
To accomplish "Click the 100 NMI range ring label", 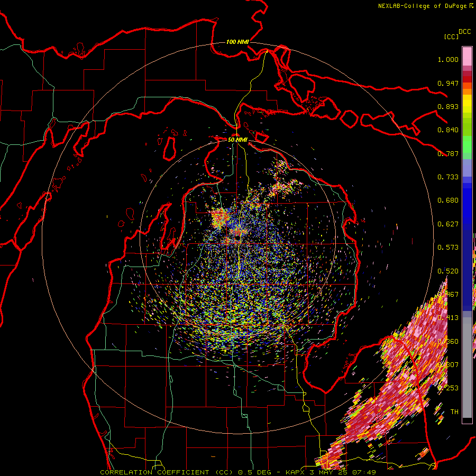I will coord(237,42).
